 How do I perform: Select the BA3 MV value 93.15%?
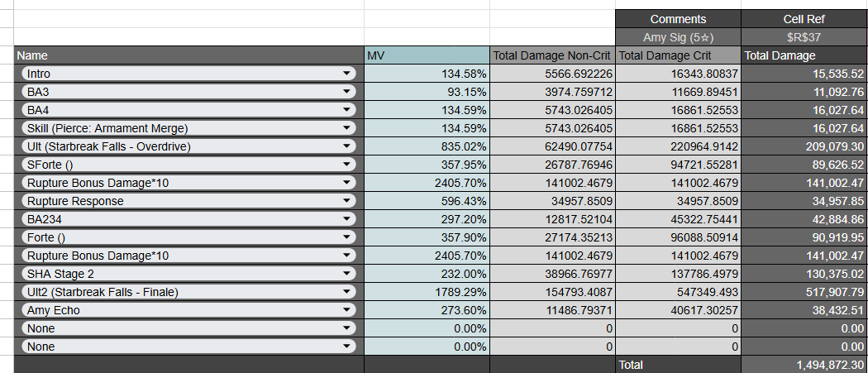click(427, 92)
